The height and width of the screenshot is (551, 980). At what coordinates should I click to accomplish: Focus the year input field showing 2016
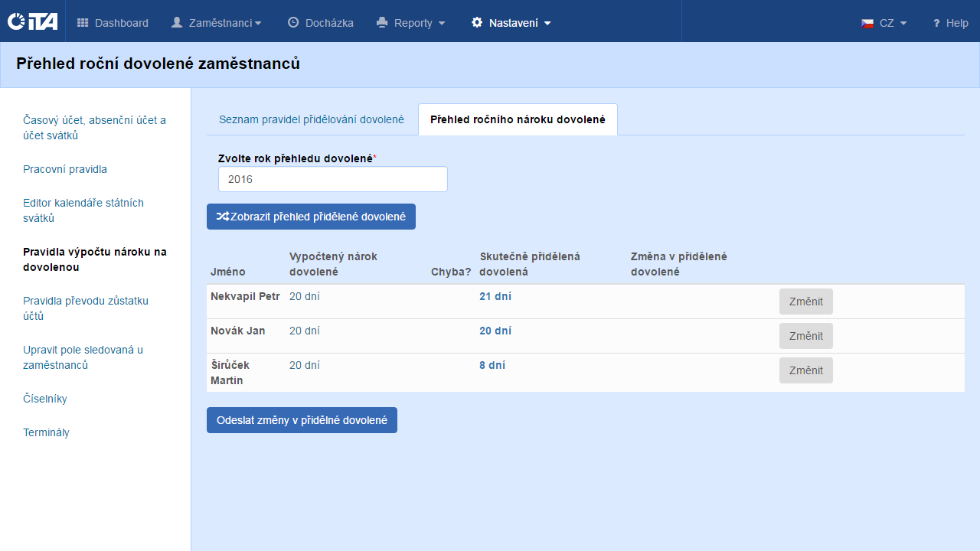332,179
